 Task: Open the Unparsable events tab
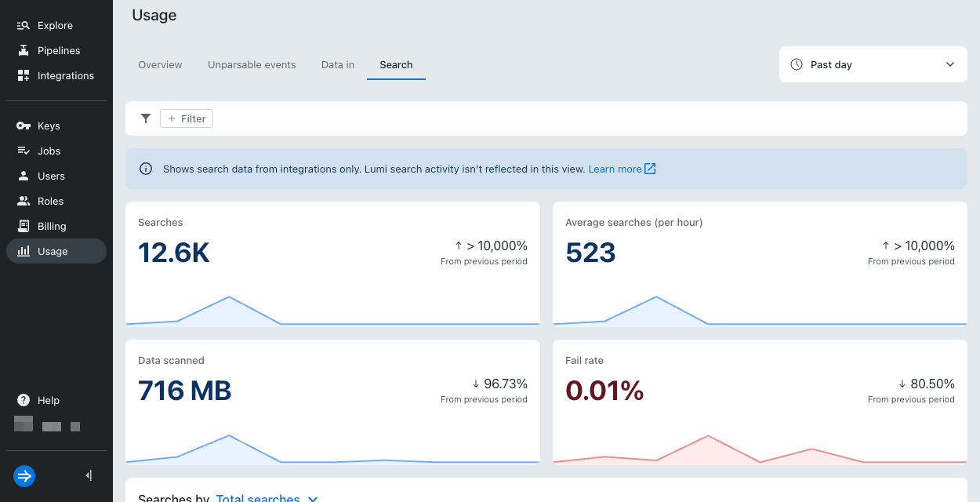[x=252, y=64]
